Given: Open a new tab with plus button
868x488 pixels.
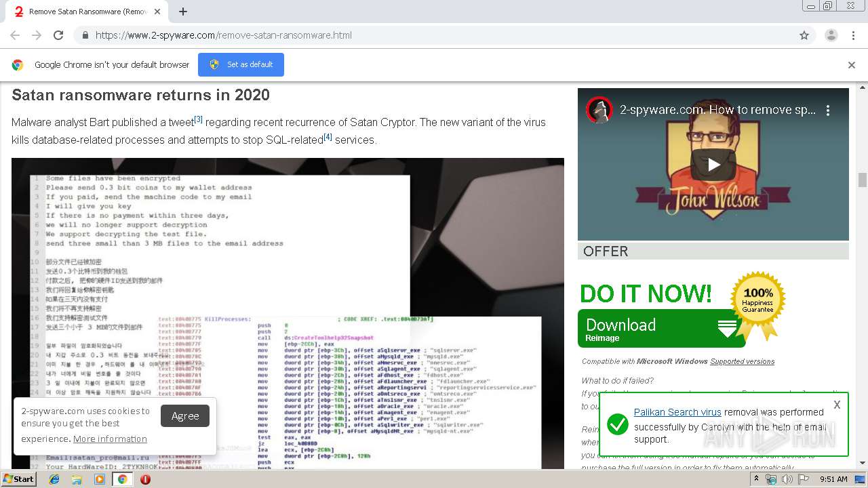Looking at the screenshot, I should [183, 12].
